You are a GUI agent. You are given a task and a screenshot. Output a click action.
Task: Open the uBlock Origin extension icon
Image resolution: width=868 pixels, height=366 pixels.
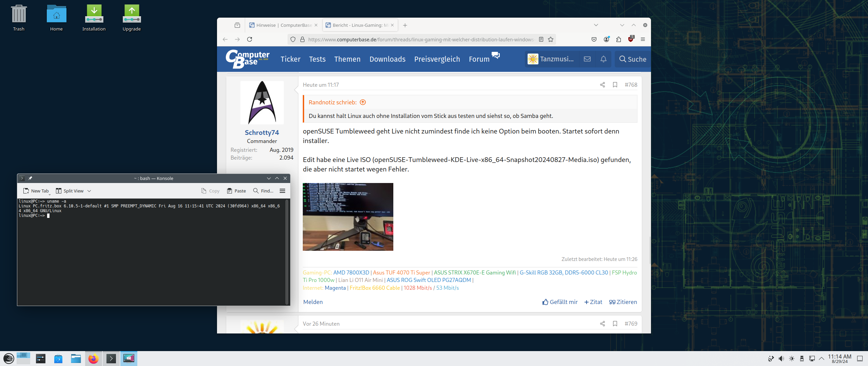pos(631,39)
